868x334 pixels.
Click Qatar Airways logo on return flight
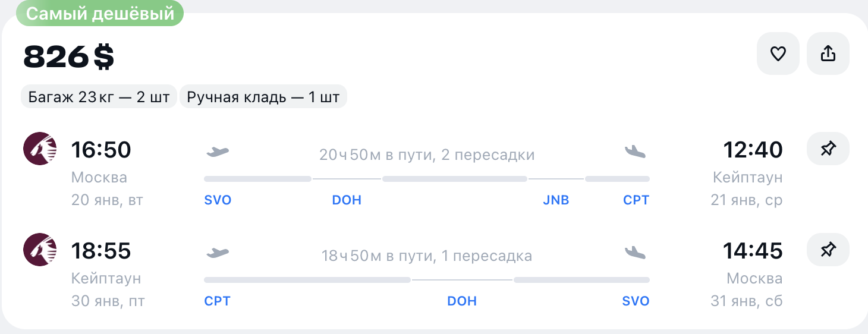coord(40,250)
